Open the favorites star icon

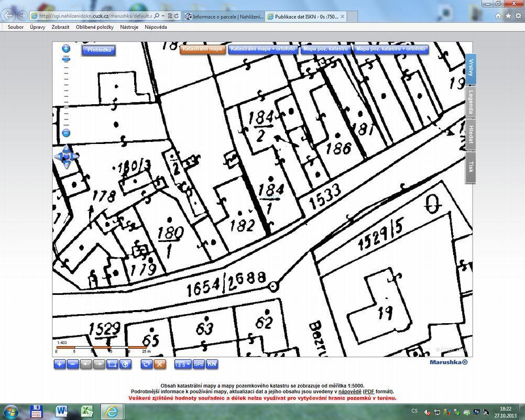coord(509,16)
